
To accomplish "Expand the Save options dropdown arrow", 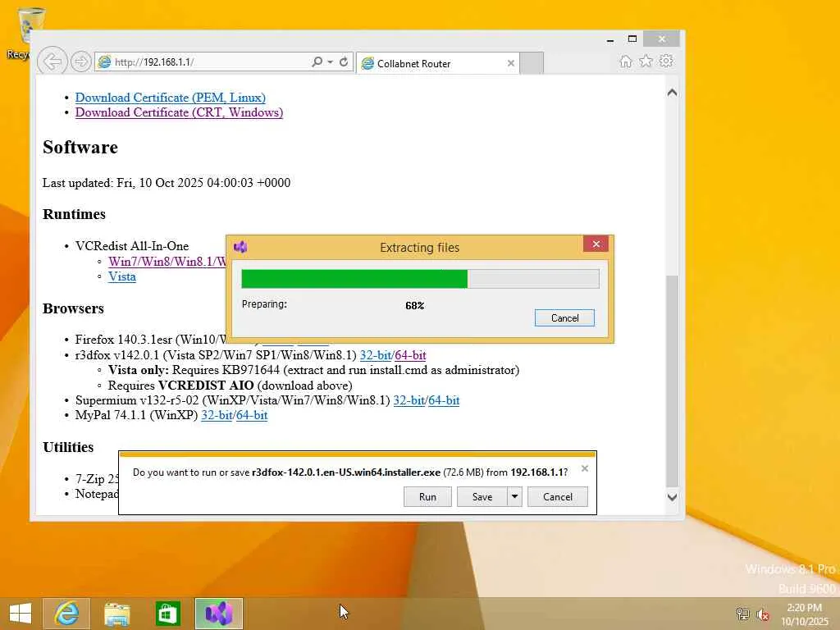I will (514, 496).
